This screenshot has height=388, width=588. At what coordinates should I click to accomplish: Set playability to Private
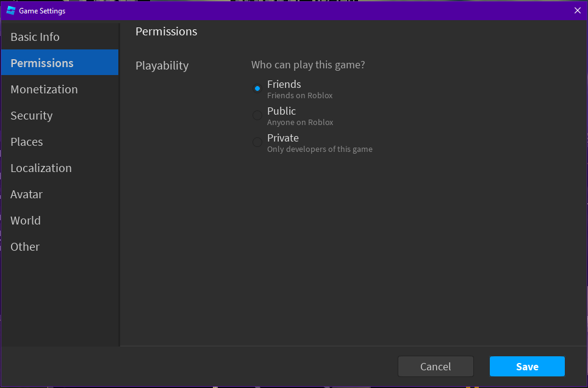(x=257, y=142)
